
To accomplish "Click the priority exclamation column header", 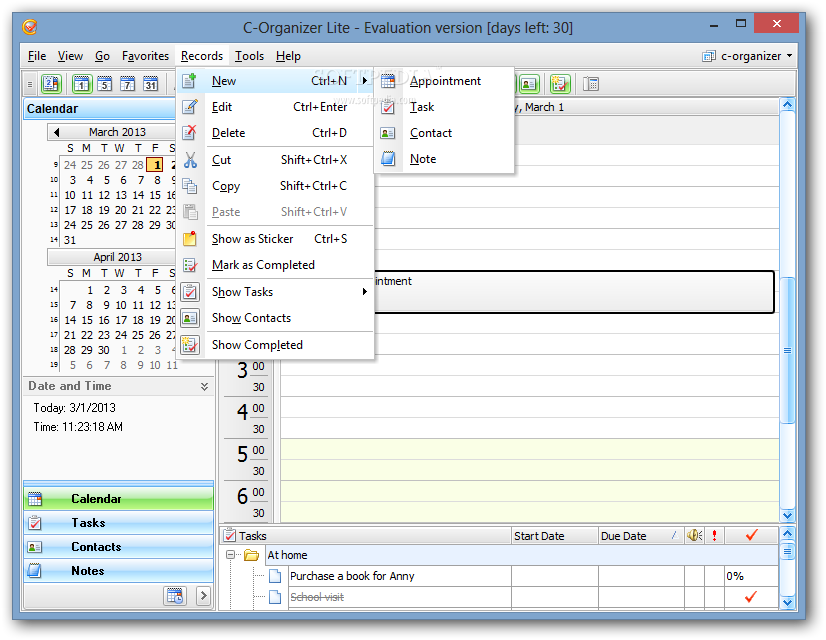I will tap(714, 536).
